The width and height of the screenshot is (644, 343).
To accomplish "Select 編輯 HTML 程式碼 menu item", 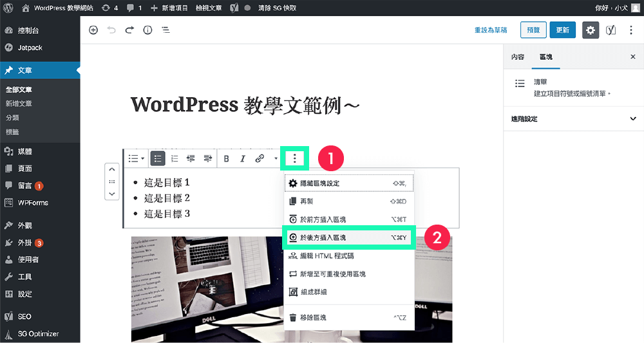I will 349,255.
